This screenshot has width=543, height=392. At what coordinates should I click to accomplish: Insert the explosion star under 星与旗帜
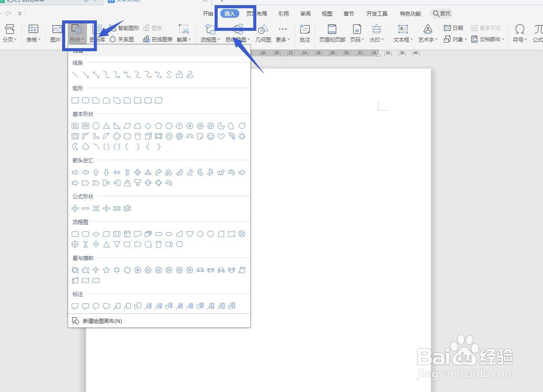click(75, 270)
